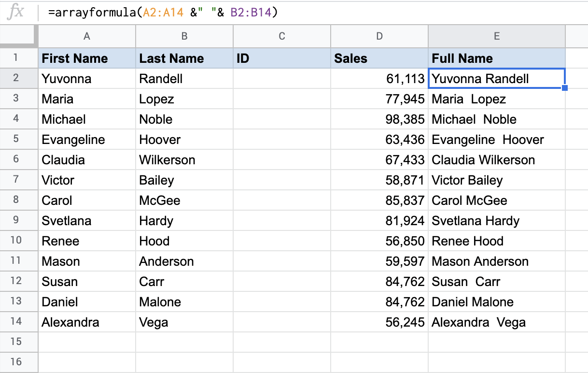Select first name cell Evangeline
The width and height of the screenshot is (588, 373).
pyautogui.click(x=87, y=140)
